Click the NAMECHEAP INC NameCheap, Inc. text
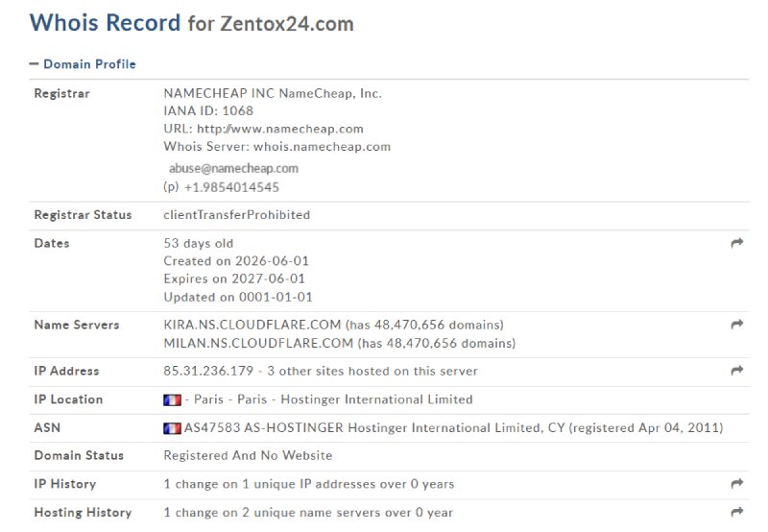 pyautogui.click(x=273, y=93)
